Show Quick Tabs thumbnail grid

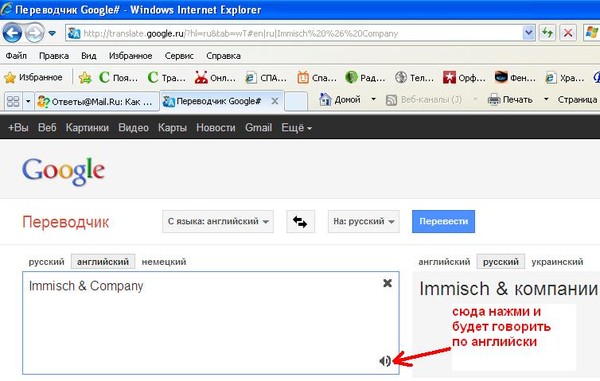click(13, 101)
